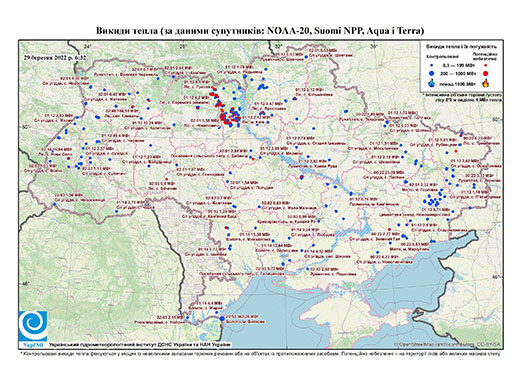The width and height of the screenshot is (520, 368).
Task: Click the footnote text below the map
Action: [260, 353]
